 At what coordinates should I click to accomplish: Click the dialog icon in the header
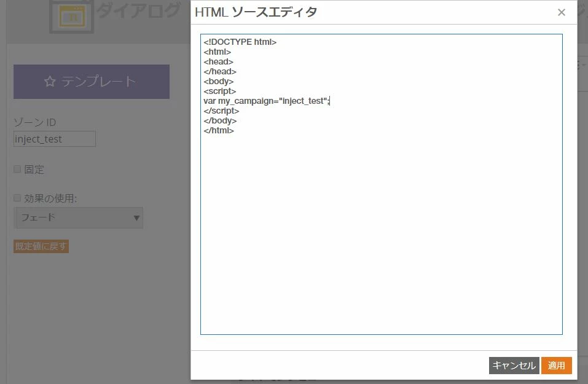pos(71,17)
